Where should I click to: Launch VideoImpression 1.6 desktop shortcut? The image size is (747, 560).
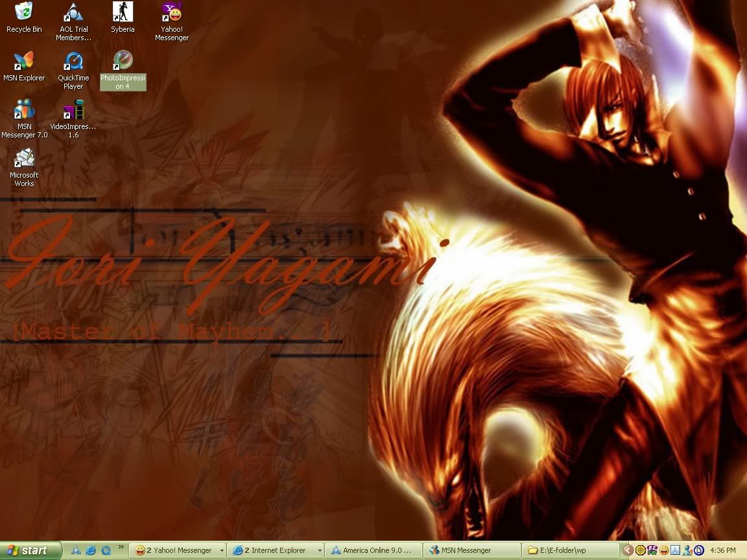tap(73, 119)
